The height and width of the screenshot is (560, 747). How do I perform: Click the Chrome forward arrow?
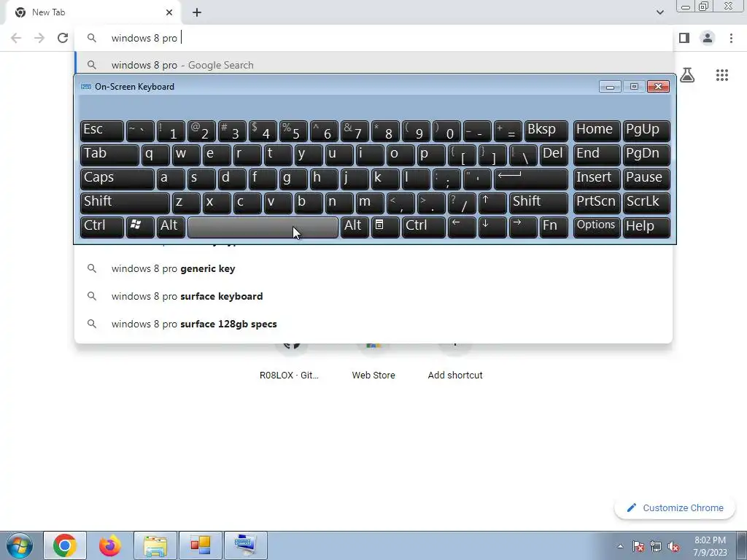pyautogui.click(x=39, y=38)
